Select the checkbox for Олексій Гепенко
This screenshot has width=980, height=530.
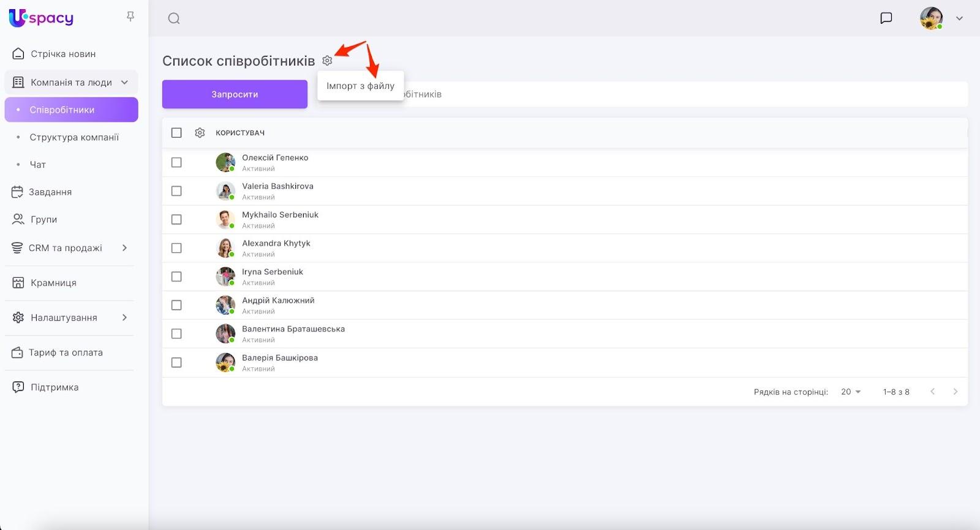pos(176,162)
